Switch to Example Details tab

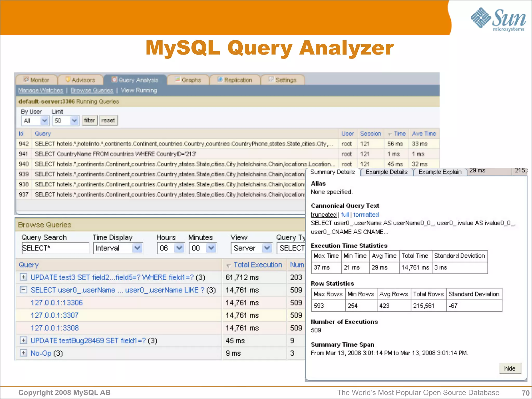[387, 172]
